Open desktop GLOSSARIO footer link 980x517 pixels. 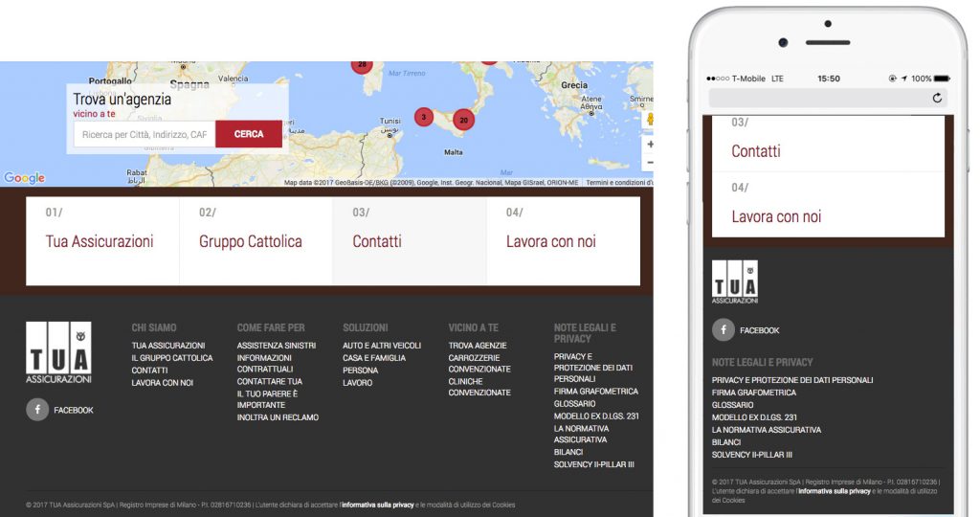pyautogui.click(x=574, y=404)
